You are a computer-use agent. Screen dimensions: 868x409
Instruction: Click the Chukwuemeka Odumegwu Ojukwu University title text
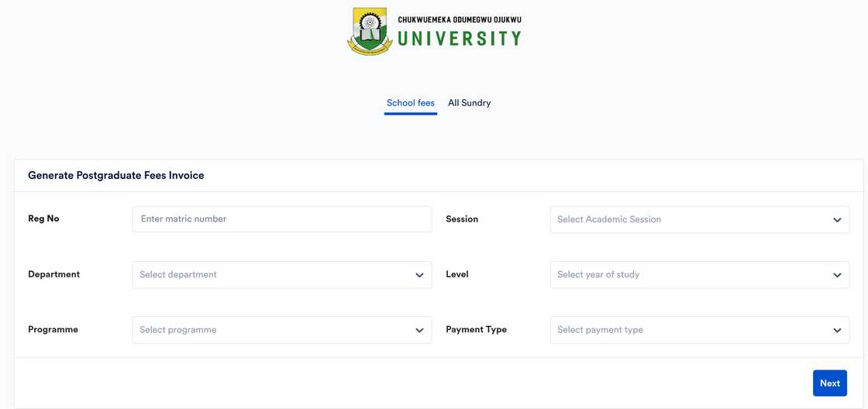(x=460, y=32)
